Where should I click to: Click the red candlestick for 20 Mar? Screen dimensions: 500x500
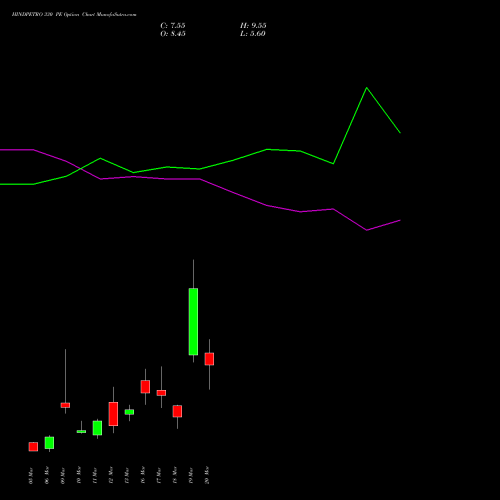point(209,359)
